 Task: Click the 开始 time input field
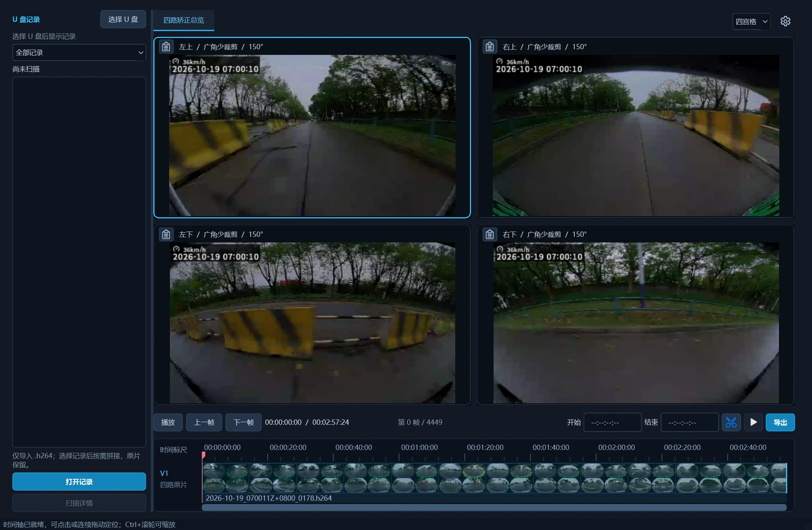coord(612,422)
